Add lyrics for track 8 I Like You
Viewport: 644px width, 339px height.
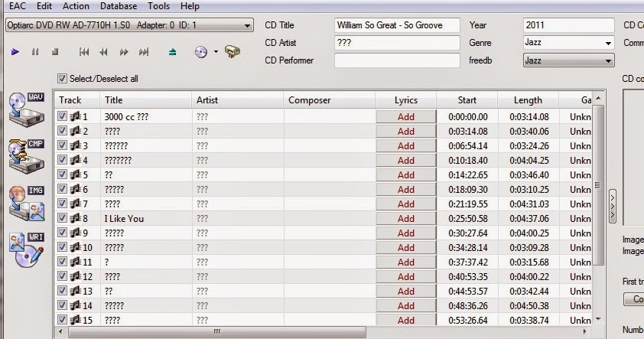406,219
